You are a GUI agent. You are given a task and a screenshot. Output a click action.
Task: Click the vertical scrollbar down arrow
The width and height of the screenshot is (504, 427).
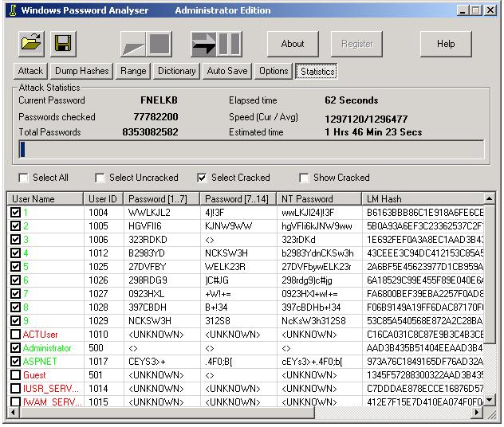tap(489, 400)
